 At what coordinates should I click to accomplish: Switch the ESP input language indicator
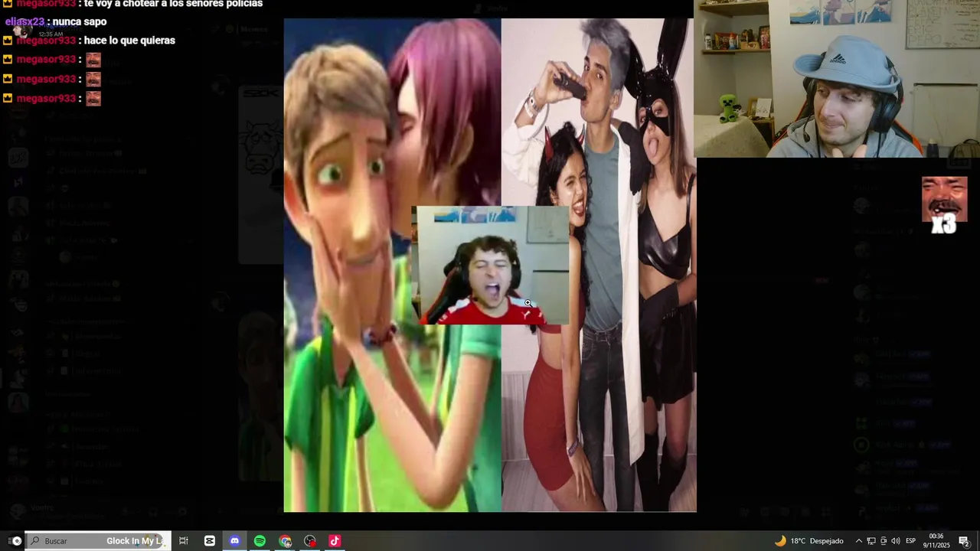(910, 541)
